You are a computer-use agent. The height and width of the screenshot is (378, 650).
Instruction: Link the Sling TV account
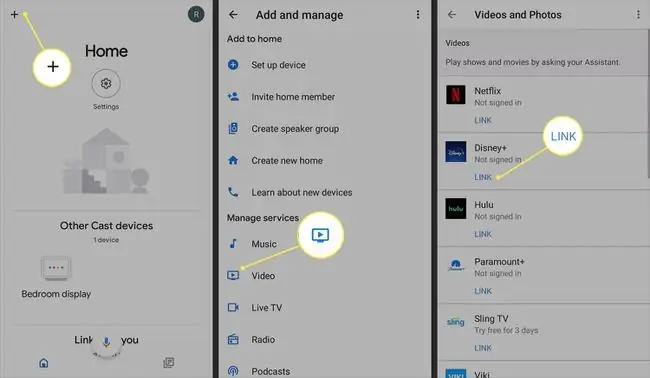[x=483, y=348]
